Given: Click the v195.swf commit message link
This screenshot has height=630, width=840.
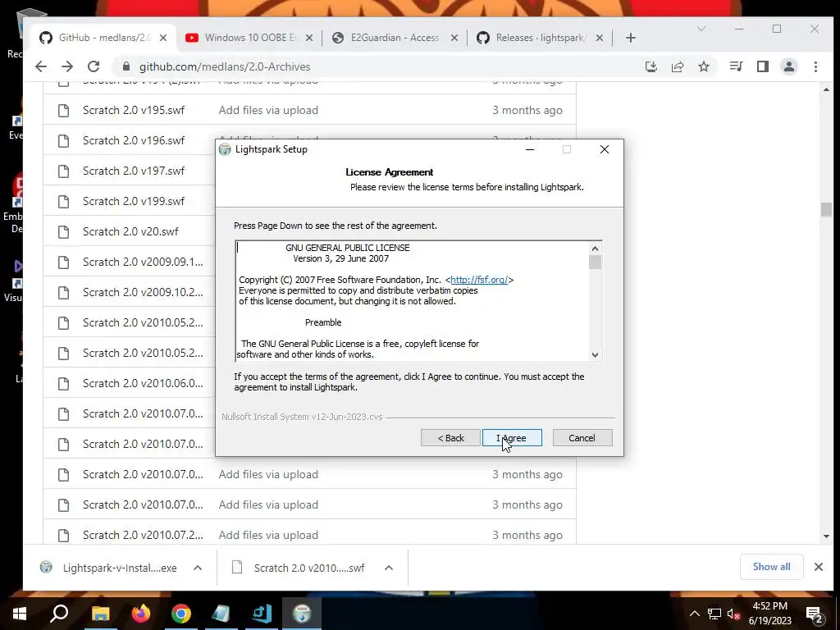Looking at the screenshot, I should click(x=268, y=111).
